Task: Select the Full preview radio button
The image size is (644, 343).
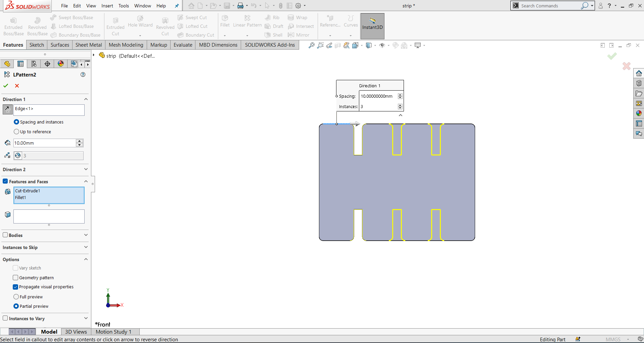Action: 16,297
